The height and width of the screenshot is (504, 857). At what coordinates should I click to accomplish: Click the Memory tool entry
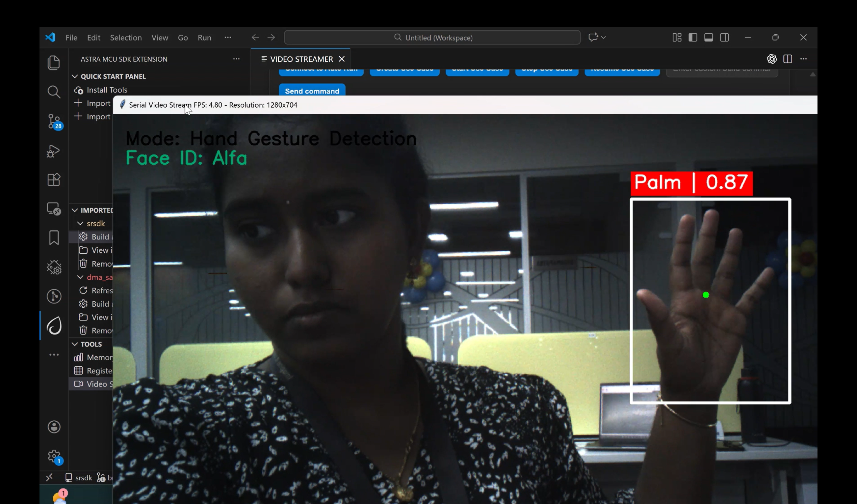93,357
